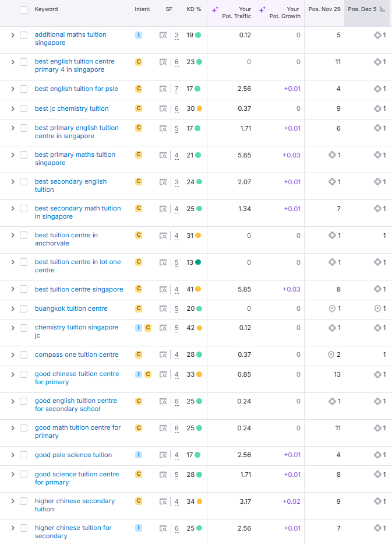The image size is (392, 544).
Task: Click local pack position icon for buangkok Nov 29
Action: 332,308
